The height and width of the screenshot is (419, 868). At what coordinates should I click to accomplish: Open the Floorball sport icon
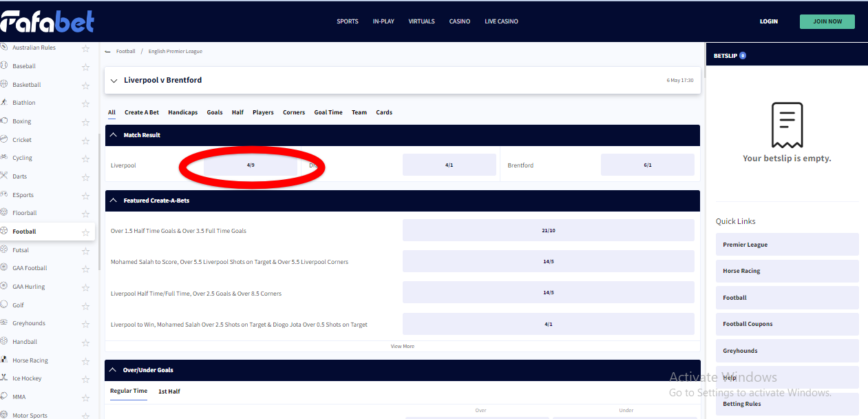pos(4,213)
